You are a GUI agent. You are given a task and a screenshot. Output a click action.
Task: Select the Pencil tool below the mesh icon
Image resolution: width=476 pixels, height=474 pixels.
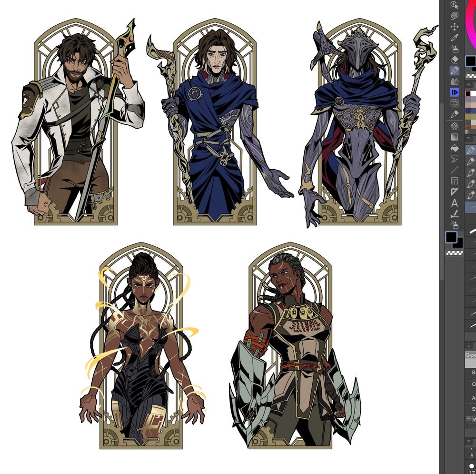(x=454, y=114)
